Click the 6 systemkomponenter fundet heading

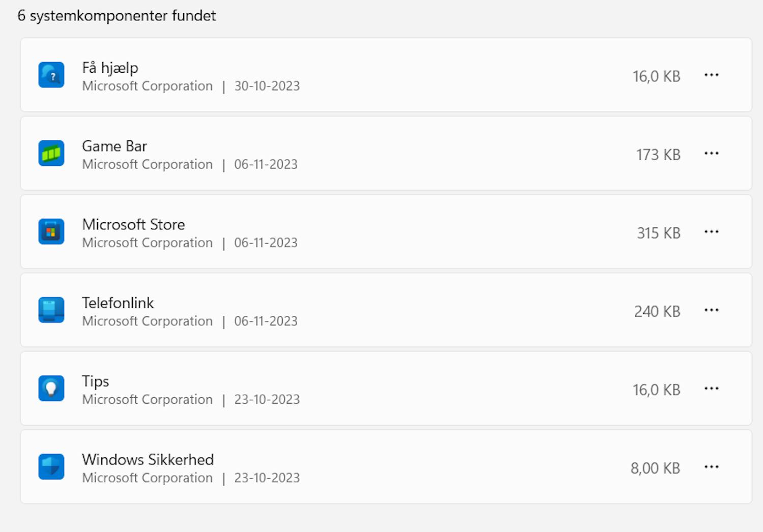116,15
